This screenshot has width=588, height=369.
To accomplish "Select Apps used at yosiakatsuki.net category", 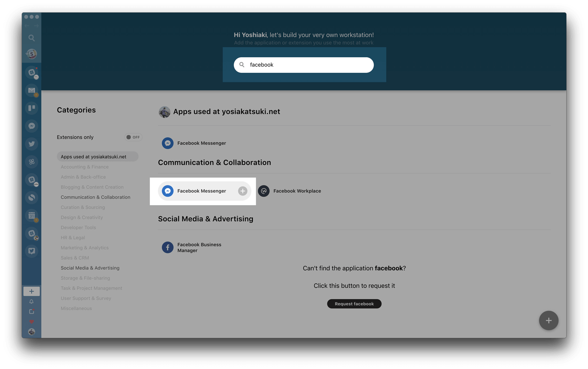I will (97, 157).
